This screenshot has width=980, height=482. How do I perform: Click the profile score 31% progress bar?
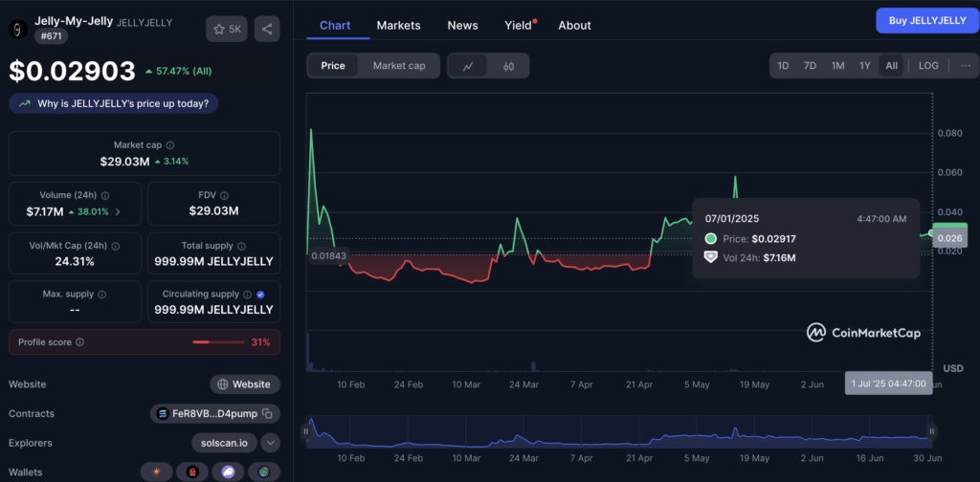(x=218, y=342)
